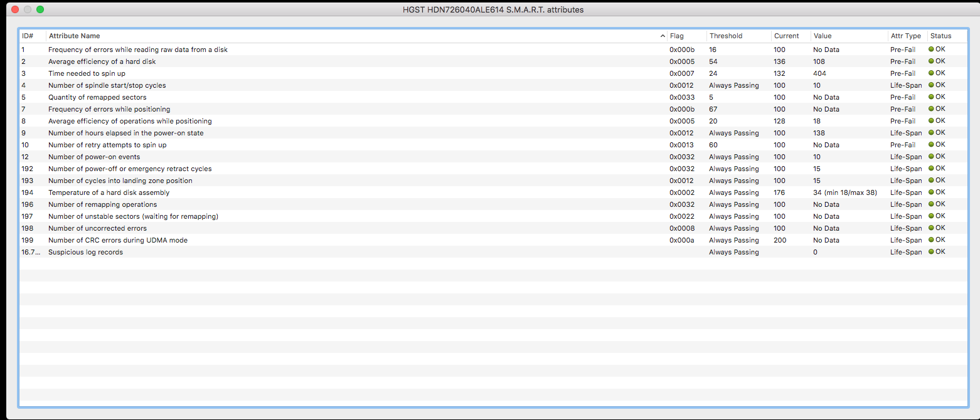
Task: Sort by the Flag column header
Action: [687, 36]
